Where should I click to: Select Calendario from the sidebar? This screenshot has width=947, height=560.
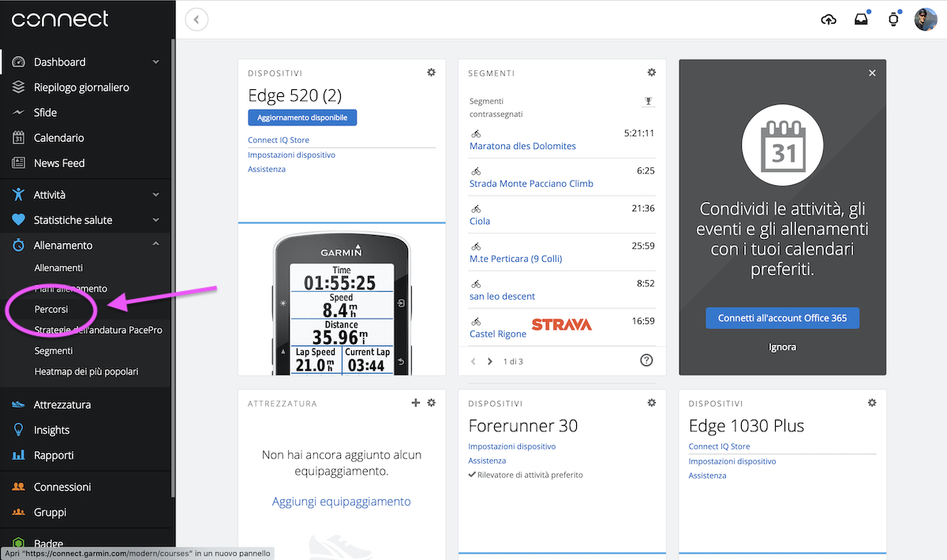(x=58, y=138)
